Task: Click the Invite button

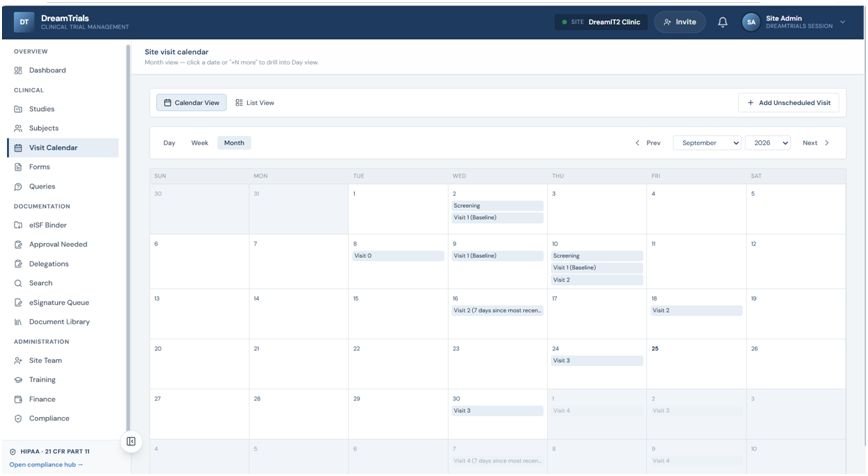Action: pyautogui.click(x=680, y=22)
